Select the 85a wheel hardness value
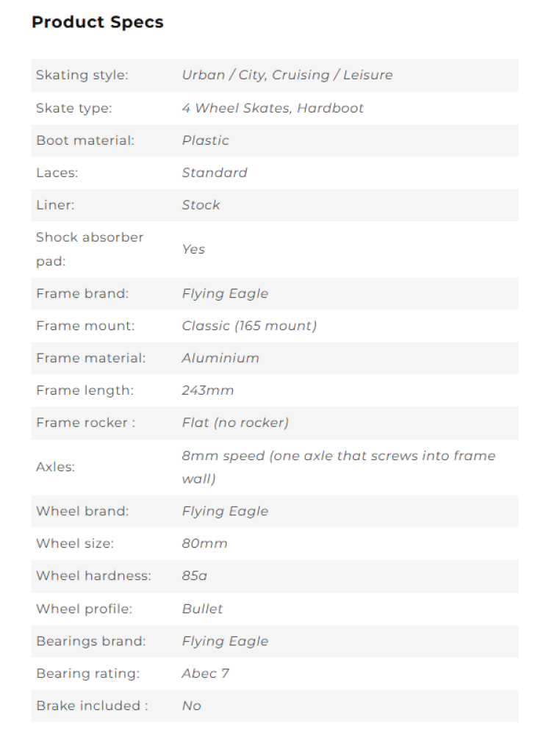This screenshot has height=735, width=560. pyautogui.click(x=195, y=576)
